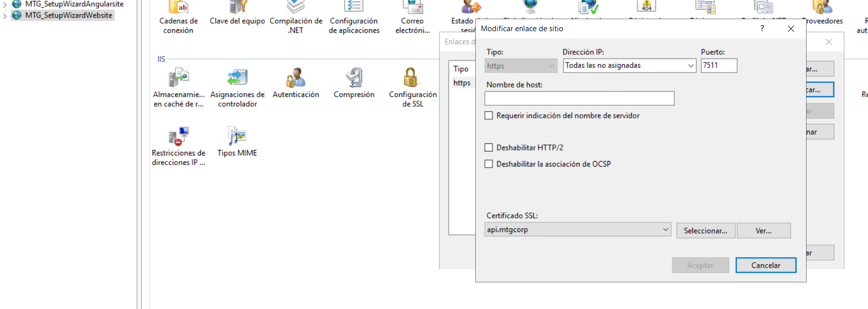Open Compresión feature
Image resolution: width=868 pixels, height=309 pixels.
click(354, 84)
